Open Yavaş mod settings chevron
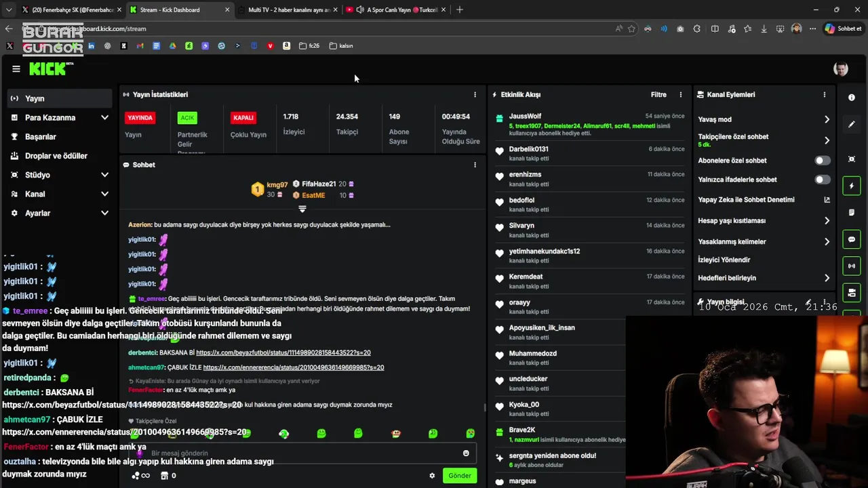 827,119
